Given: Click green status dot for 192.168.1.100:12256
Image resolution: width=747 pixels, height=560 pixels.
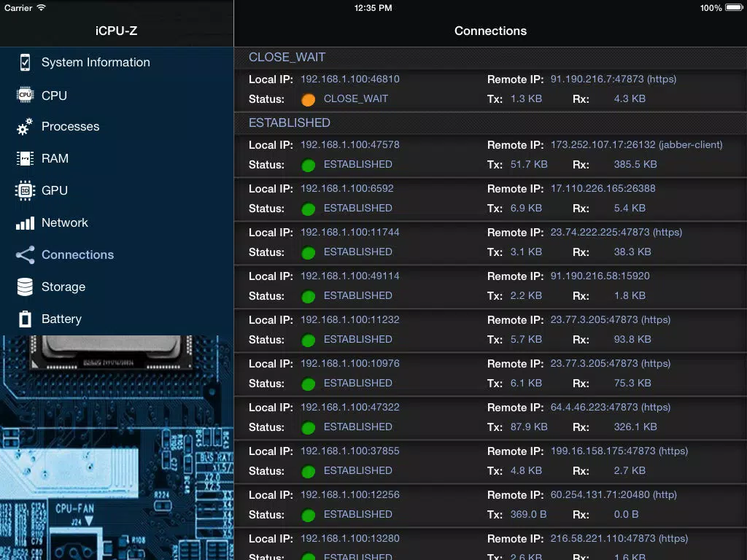Looking at the screenshot, I should pos(309,516).
